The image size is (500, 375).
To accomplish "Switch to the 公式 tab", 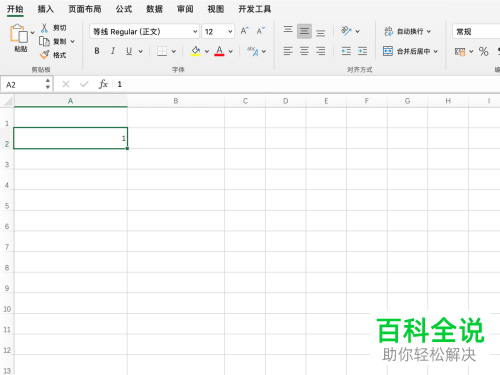I will (124, 9).
